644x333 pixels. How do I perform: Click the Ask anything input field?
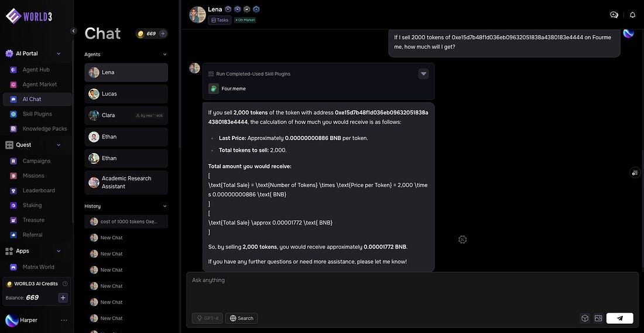(410, 290)
